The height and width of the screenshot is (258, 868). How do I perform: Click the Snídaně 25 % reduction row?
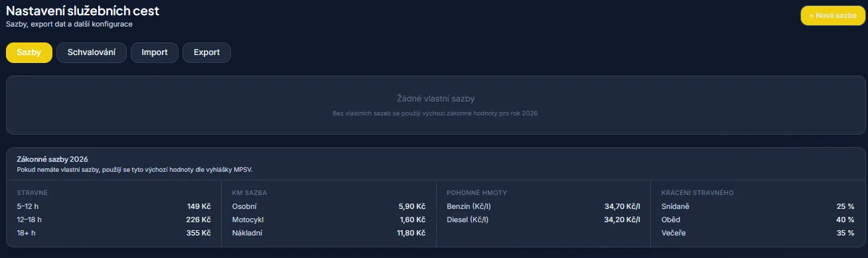(758, 206)
